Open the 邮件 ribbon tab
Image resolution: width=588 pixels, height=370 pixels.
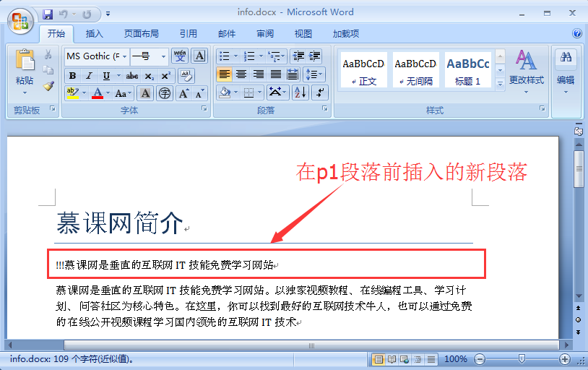tap(227, 34)
